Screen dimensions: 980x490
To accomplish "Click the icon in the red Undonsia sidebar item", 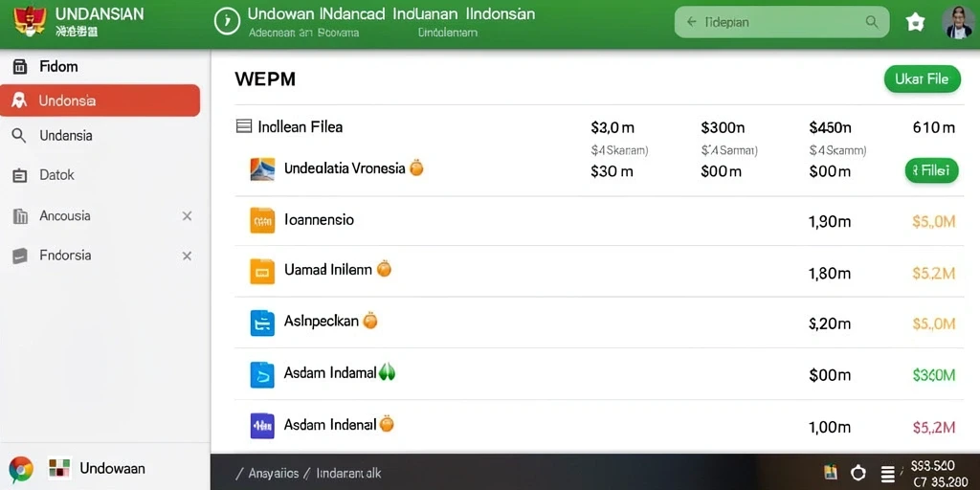I will pyautogui.click(x=19, y=100).
